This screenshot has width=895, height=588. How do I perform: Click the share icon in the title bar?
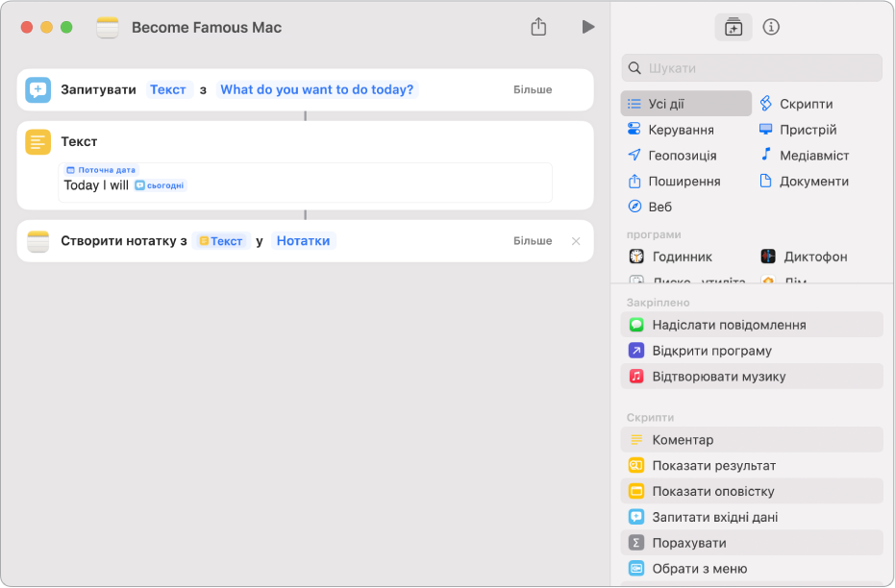pyautogui.click(x=538, y=26)
